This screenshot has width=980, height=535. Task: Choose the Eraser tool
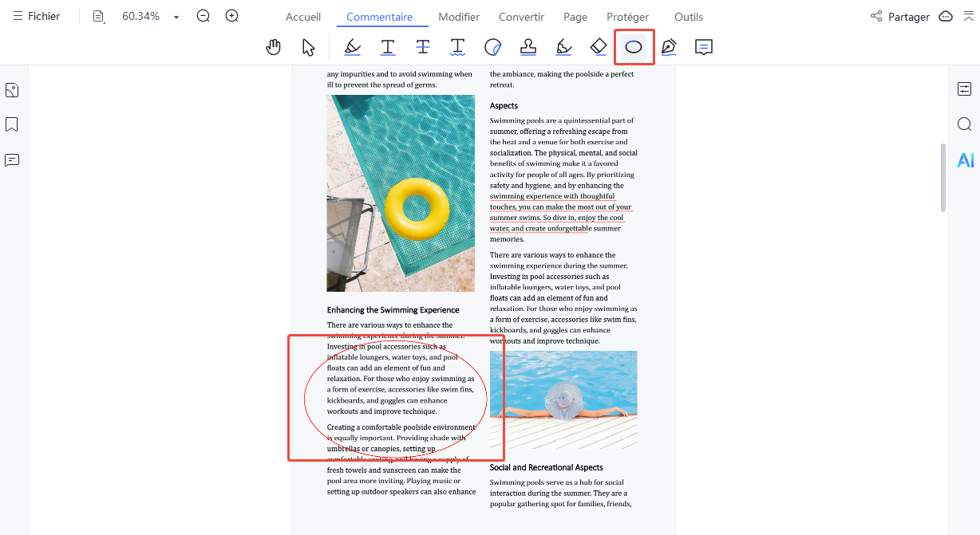point(599,47)
